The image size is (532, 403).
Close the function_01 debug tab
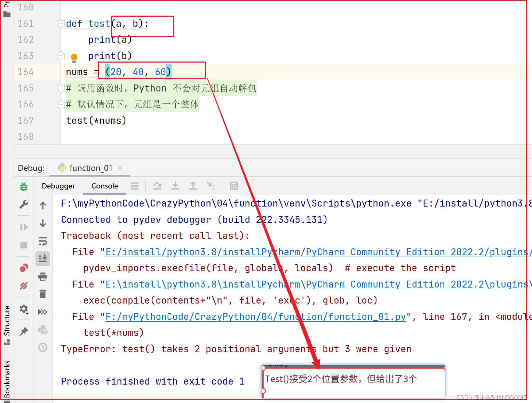pos(120,168)
